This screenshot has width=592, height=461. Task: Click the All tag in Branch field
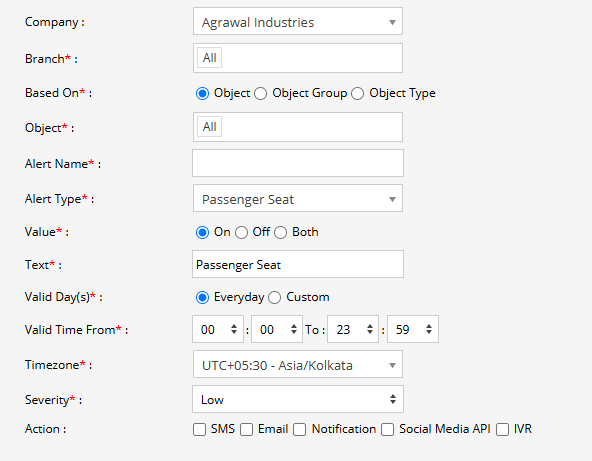point(210,58)
